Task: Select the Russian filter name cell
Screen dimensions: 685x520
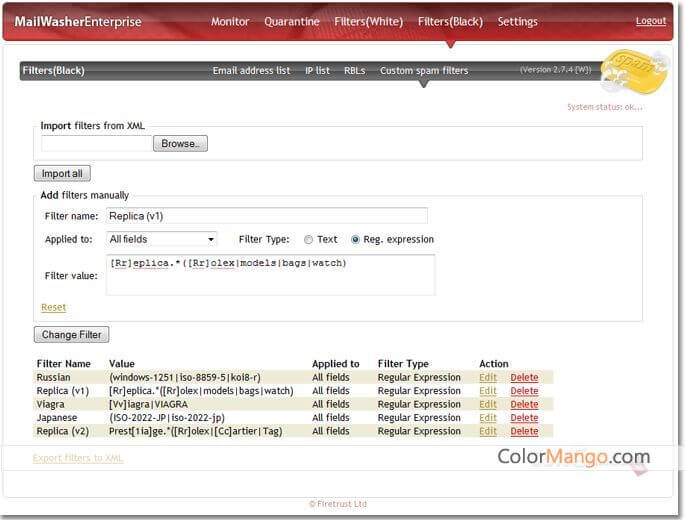Action: coord(53,377)
